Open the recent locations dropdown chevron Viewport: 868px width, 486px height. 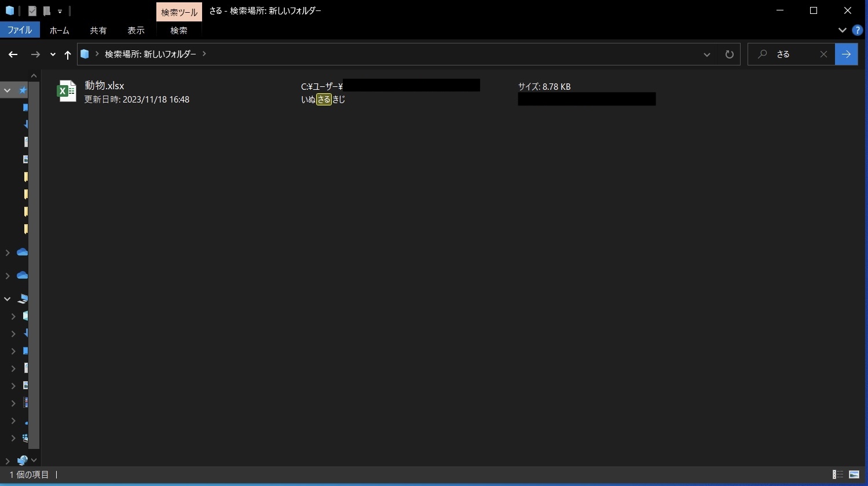(53, 54)
